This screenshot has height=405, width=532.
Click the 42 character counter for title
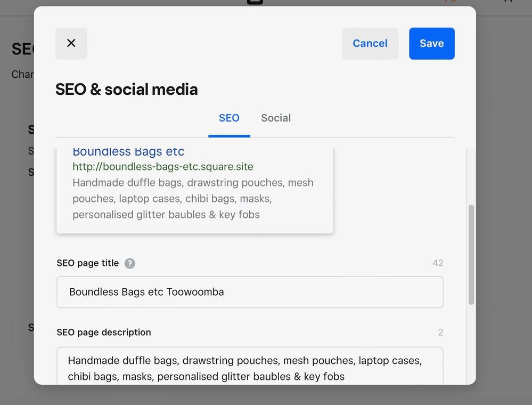(x=438, y=263)
